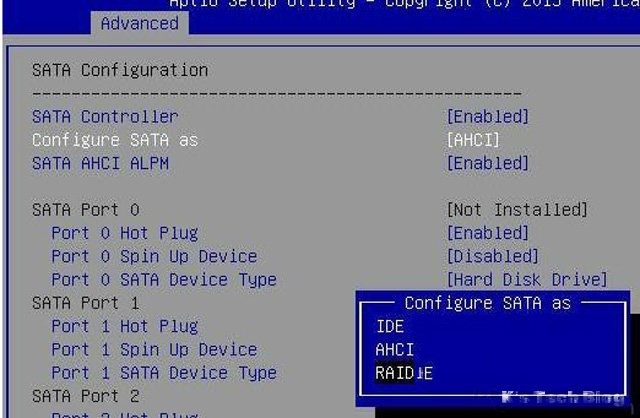Toggle the SATA Controller [Enabled] value
640x418 pixels.
[487, 117]
